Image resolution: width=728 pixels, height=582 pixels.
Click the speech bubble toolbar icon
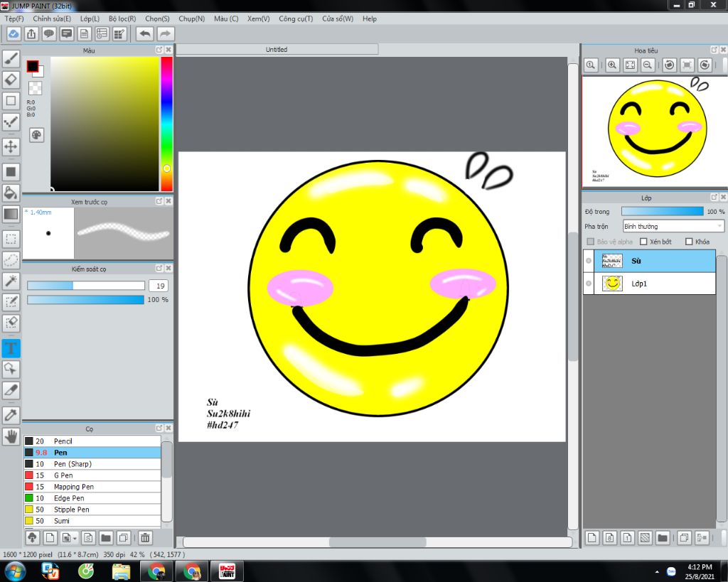pyautogui.click(x=49, y=34)
